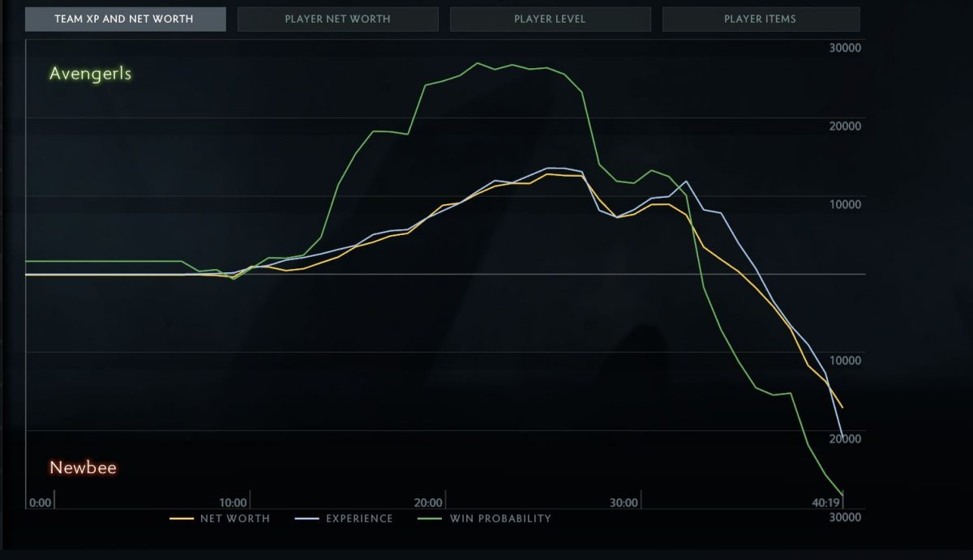Click the top 30000 y-axis label
Screen dimensions: 973x560
coord(845,49)
